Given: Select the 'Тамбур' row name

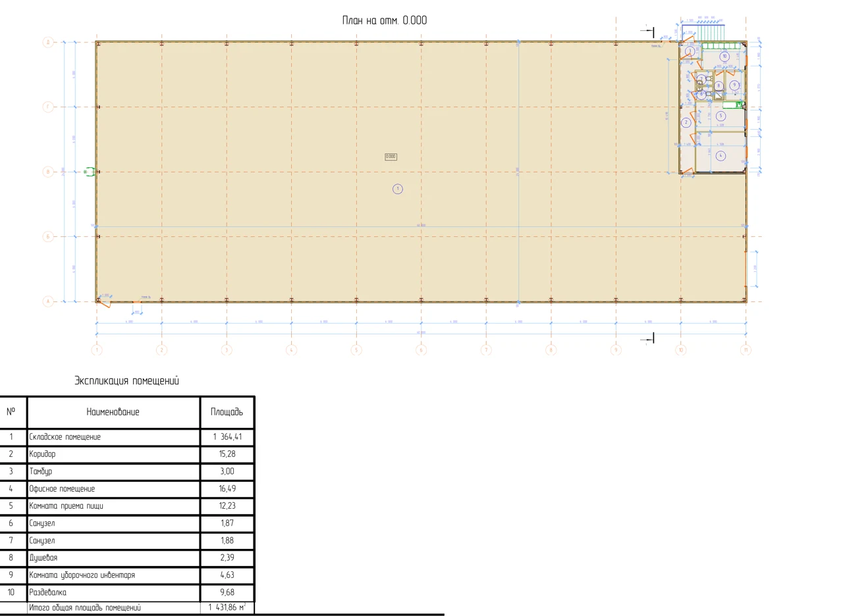Looking at the screenshot, I should coord(40,472).
